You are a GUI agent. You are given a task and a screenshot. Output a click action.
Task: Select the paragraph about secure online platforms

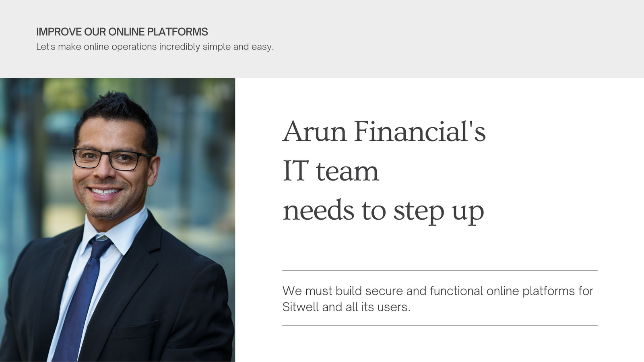click(438, 299)
